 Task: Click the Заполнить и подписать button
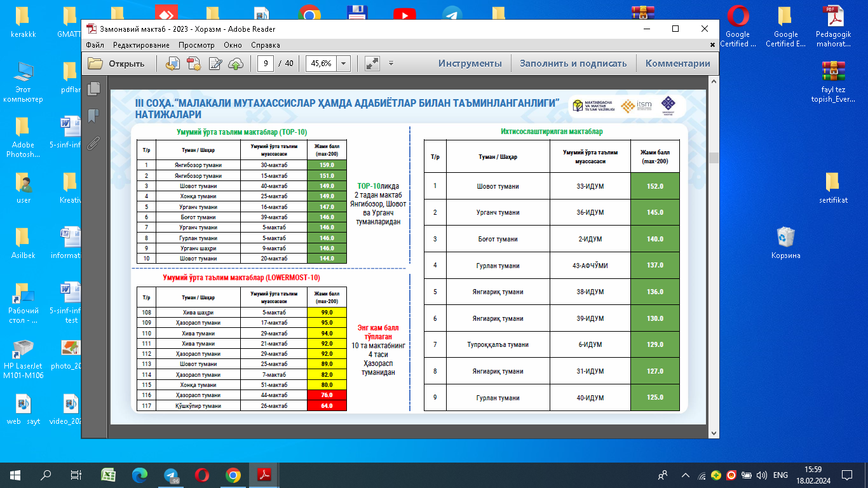pos(573,64)
